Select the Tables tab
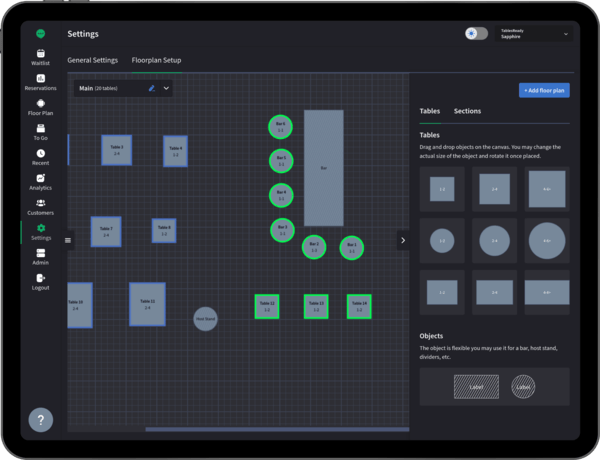Screen dimensions: 600x460 click(430, 111)
